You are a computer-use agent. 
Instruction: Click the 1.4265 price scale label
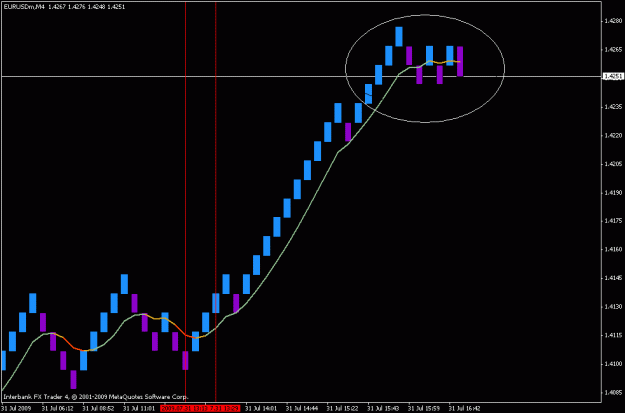pos(613,50)
